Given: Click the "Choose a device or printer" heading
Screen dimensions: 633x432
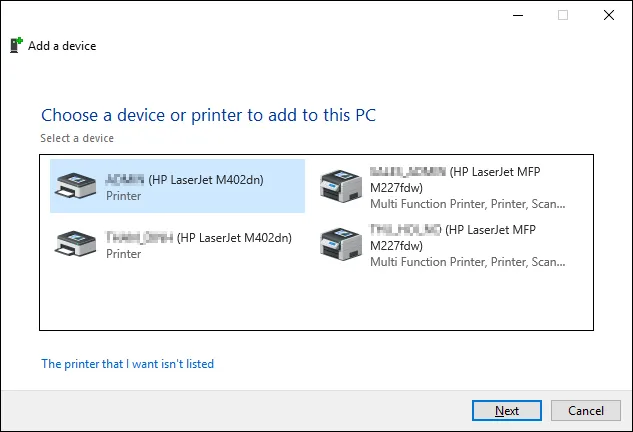Looking at the screenshot, I should (208, 114).
